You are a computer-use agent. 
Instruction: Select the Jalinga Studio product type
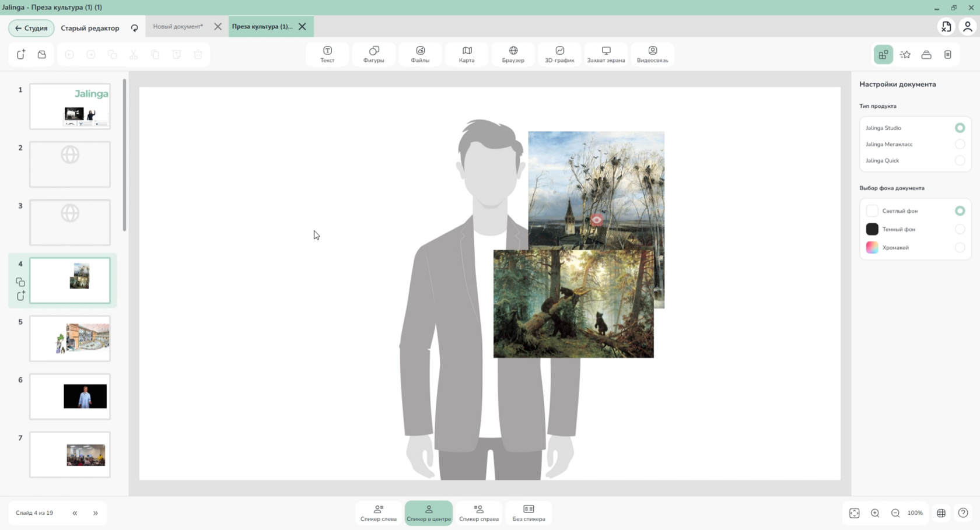tap(960, 128)
